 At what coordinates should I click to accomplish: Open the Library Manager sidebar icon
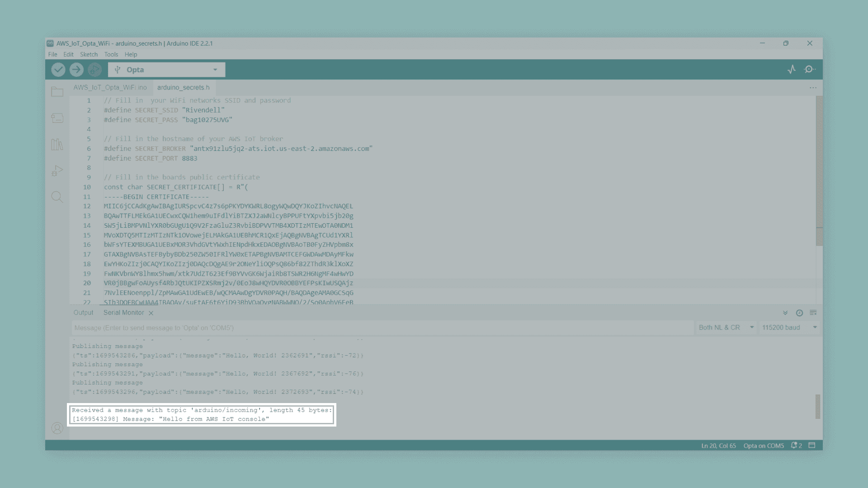[57, 144]
